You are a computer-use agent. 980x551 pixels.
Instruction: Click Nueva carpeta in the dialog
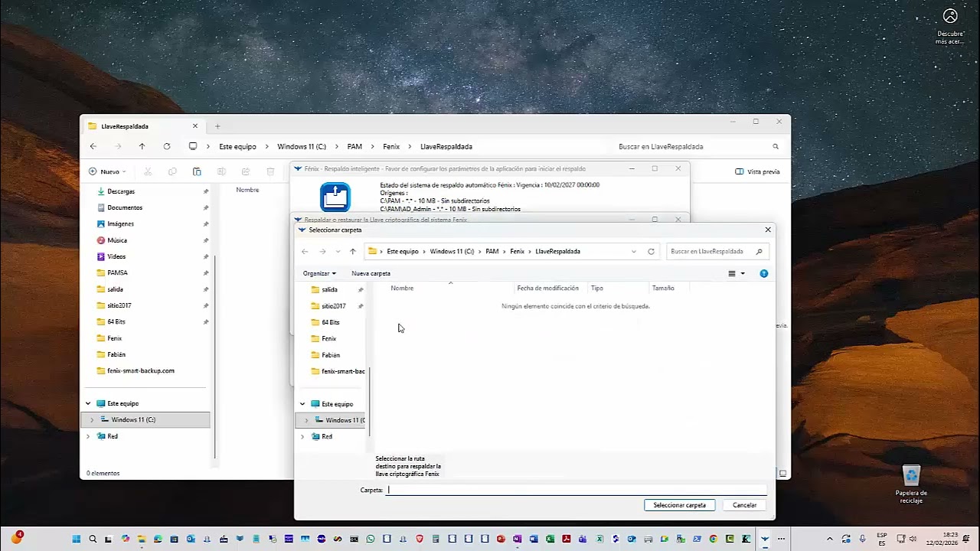(371, 273)
